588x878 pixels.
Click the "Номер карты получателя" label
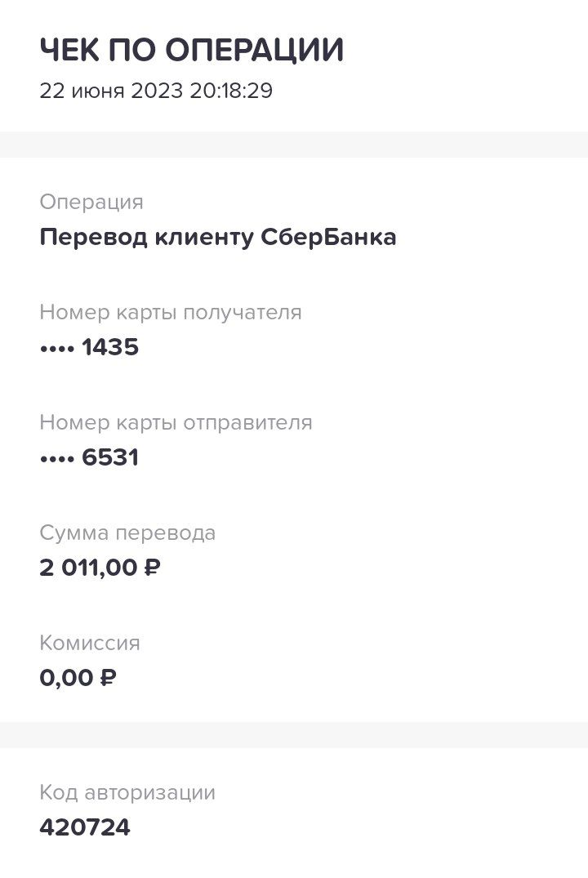171,312
